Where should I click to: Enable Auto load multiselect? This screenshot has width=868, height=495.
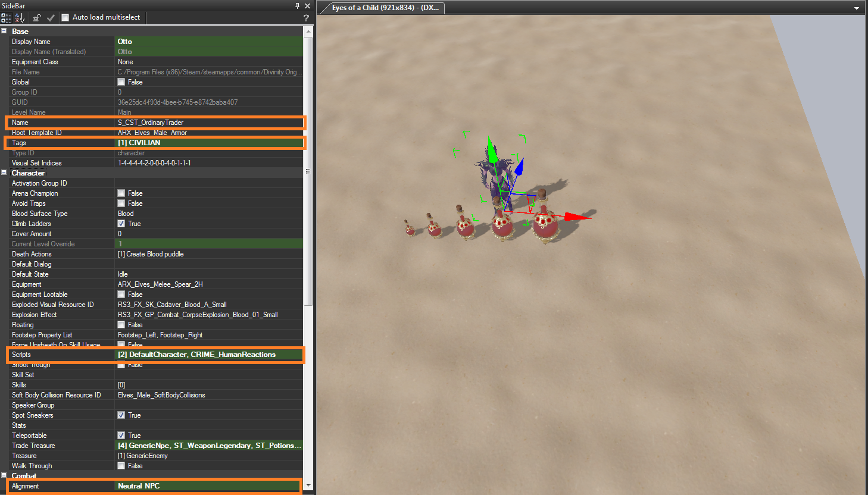(x=65, y=18)
